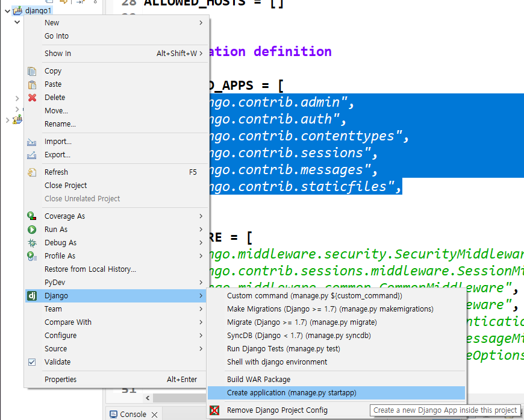Click the ALLOWED_HOSTS code line
The height and width of the screenshot is (420, 524).
coord(214,3)
